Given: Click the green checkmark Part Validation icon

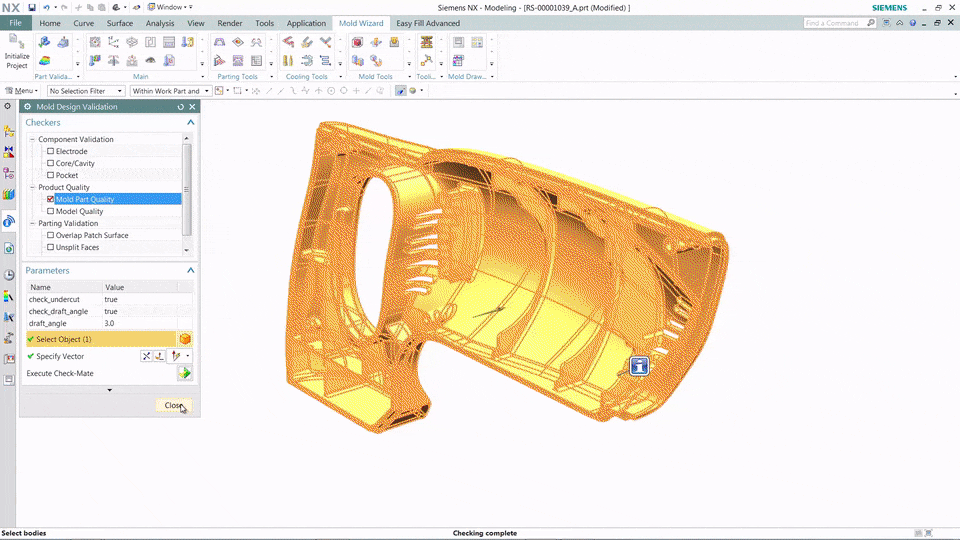Looking at the screenshot, I should pos(44,42).
